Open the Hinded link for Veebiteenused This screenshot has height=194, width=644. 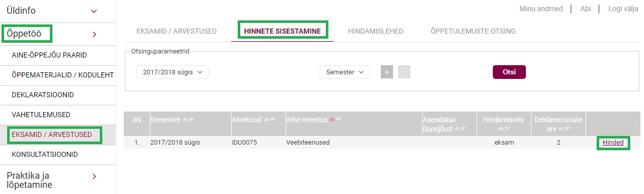coord(613,143)
